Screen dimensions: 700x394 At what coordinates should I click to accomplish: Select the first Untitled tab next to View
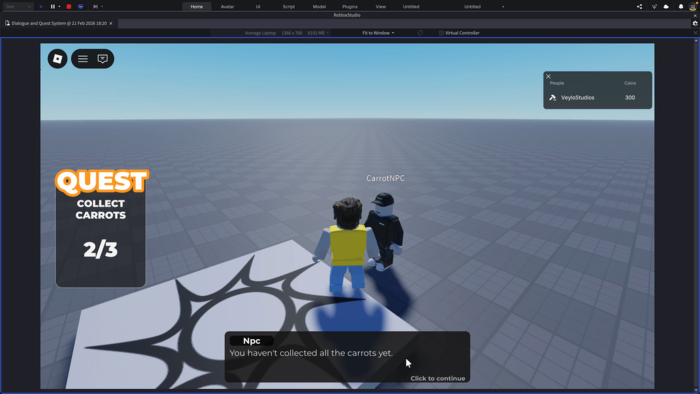(x=411, y=7)
